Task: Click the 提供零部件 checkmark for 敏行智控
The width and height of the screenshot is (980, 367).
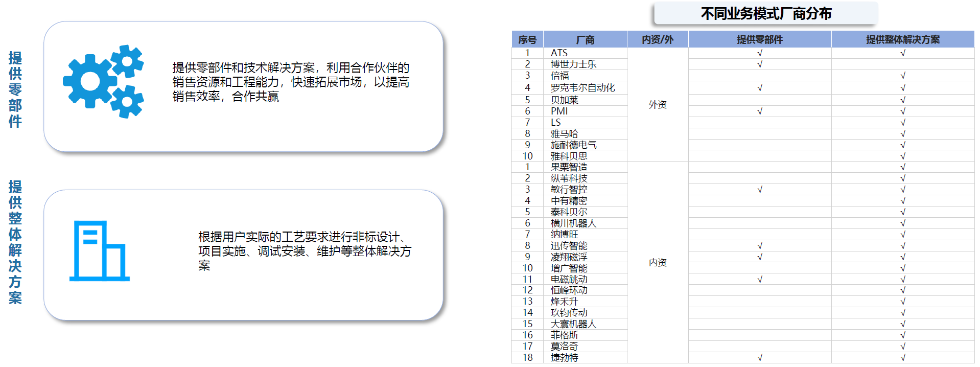Action: [x=759, y=190]
